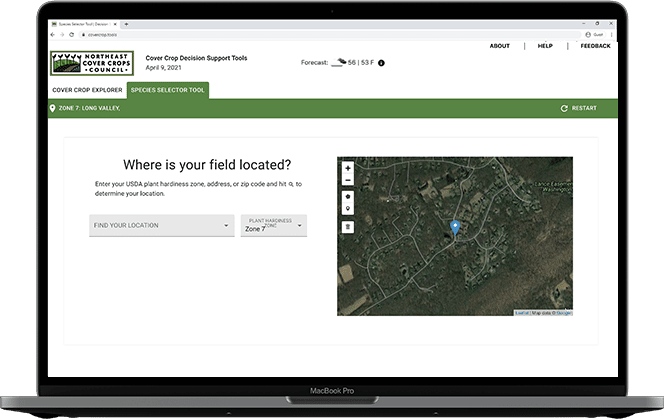664x419 pixels.
Task: Zoom in on the map
Action: (348, 168)
